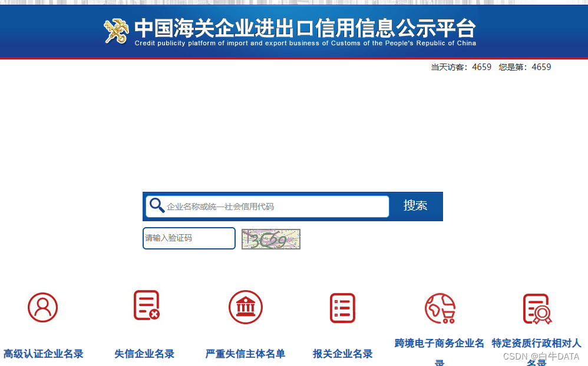
Task: Open the cross-border e-commerce globe-cart icon
Action: 440,308
